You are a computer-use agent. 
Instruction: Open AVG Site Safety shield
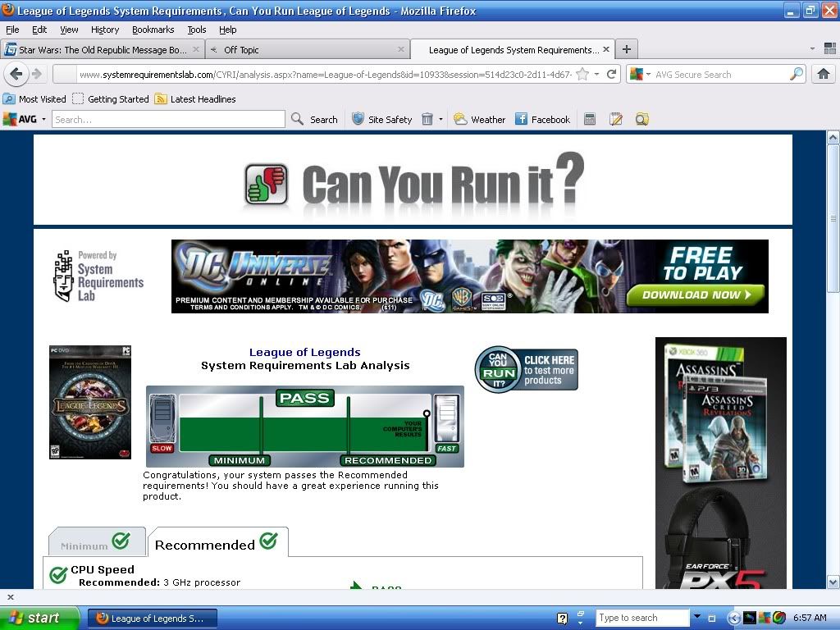click(382, 120)
